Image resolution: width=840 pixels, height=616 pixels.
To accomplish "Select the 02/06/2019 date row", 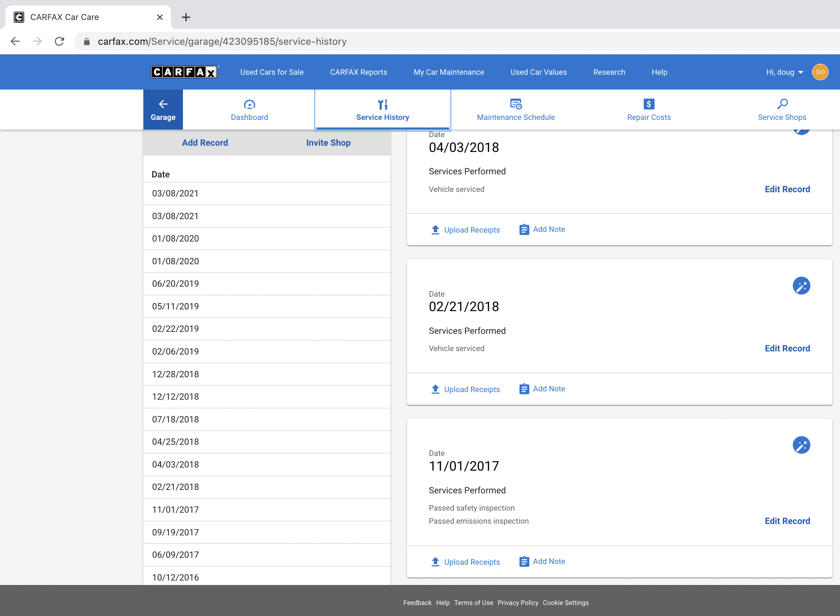I will pyautogui.click(x=267, y=352).
